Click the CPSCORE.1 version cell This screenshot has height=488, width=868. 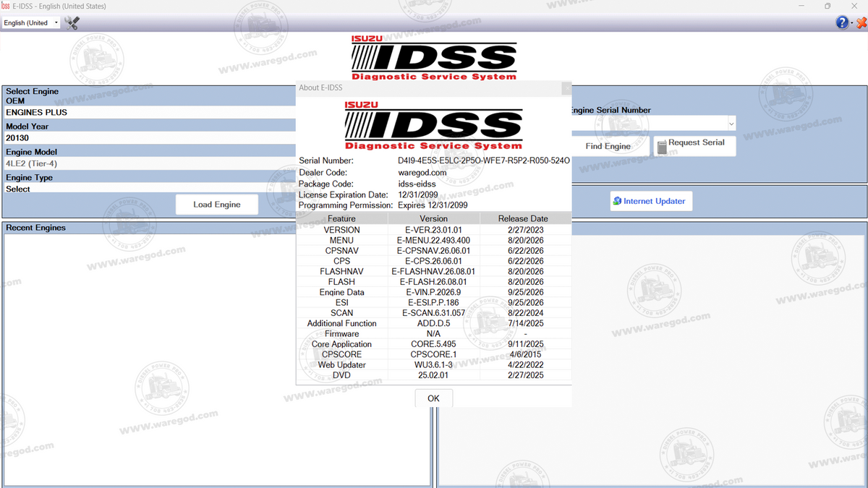(434, 354)
